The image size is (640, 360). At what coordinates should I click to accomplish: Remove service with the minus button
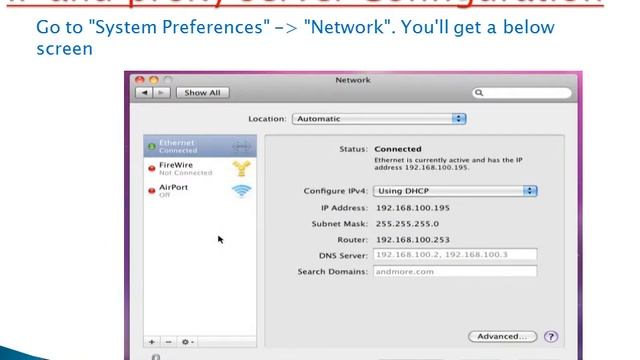click(169, 342)
